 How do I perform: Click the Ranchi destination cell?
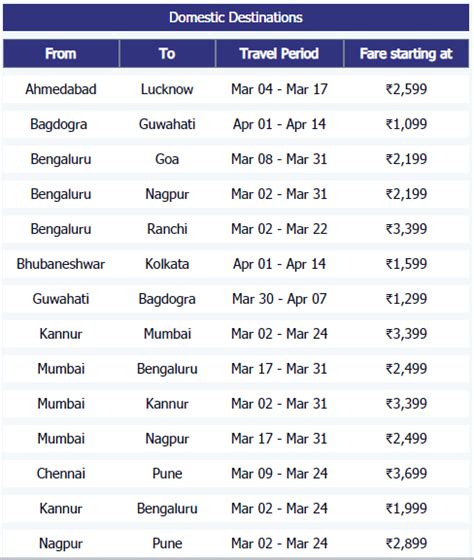167,229
